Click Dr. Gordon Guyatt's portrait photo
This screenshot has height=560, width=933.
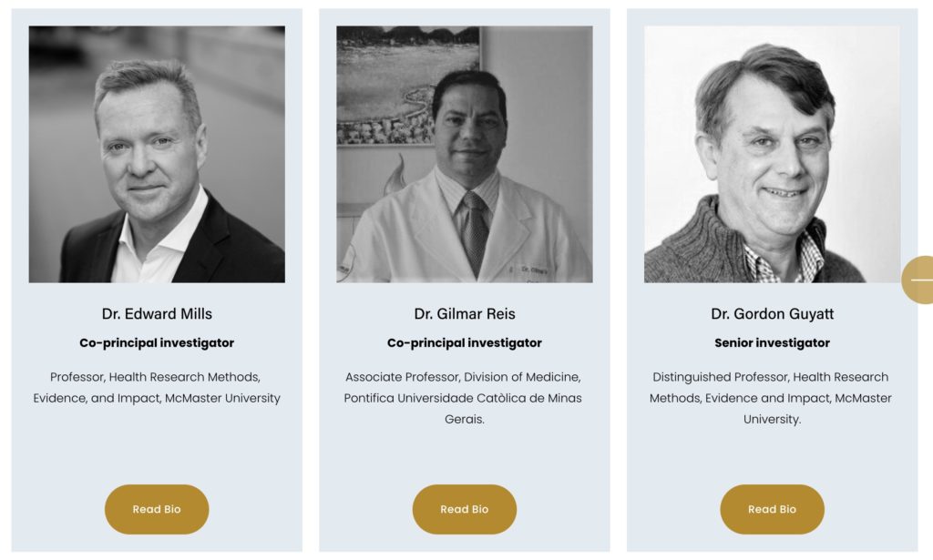[x=772, y=154]
